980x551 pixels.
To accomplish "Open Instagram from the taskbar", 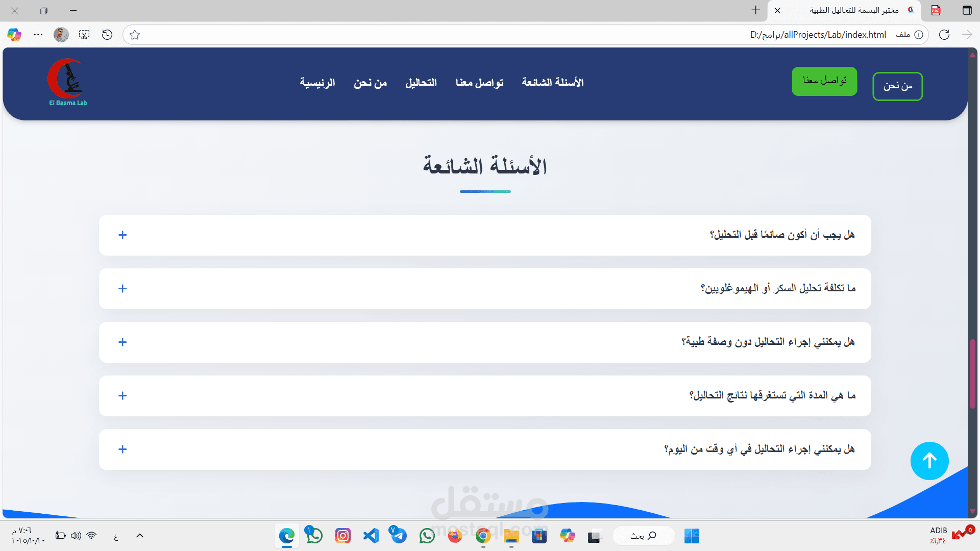I will click(x=343, y=536).
